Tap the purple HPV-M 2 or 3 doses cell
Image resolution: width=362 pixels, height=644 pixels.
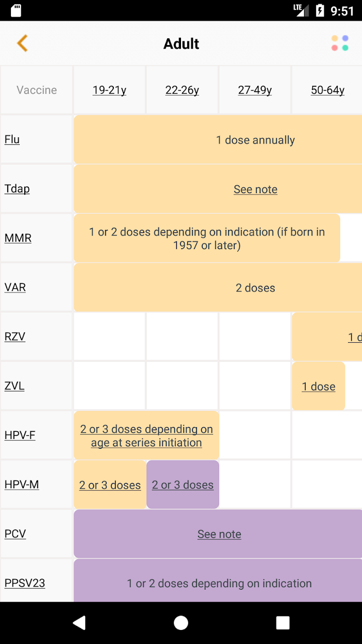(x=183, y=485)
